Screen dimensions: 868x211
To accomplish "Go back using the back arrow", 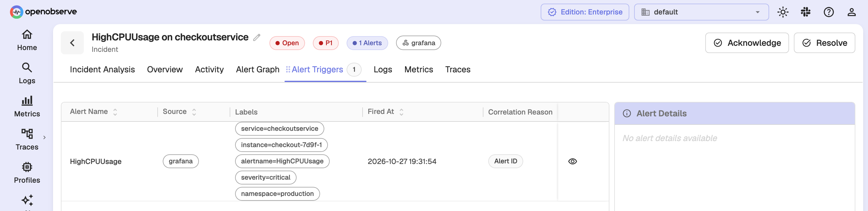I will tap(72, 43).
